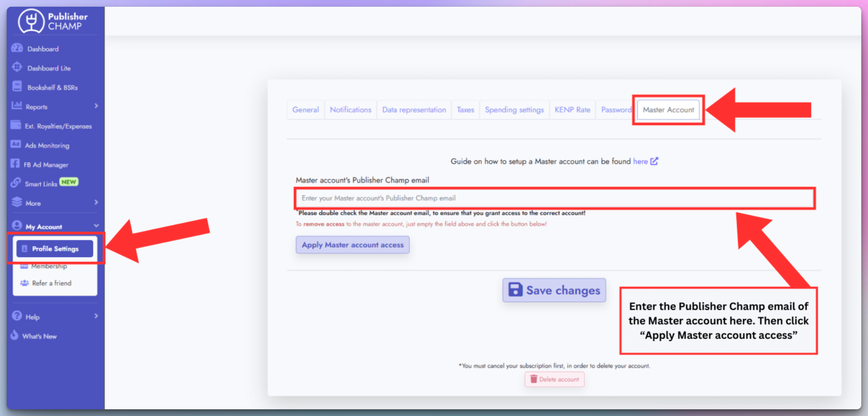Open the Spending settings tab
The width and height of the screenshot is (868, 416).
tap(514, 110)
